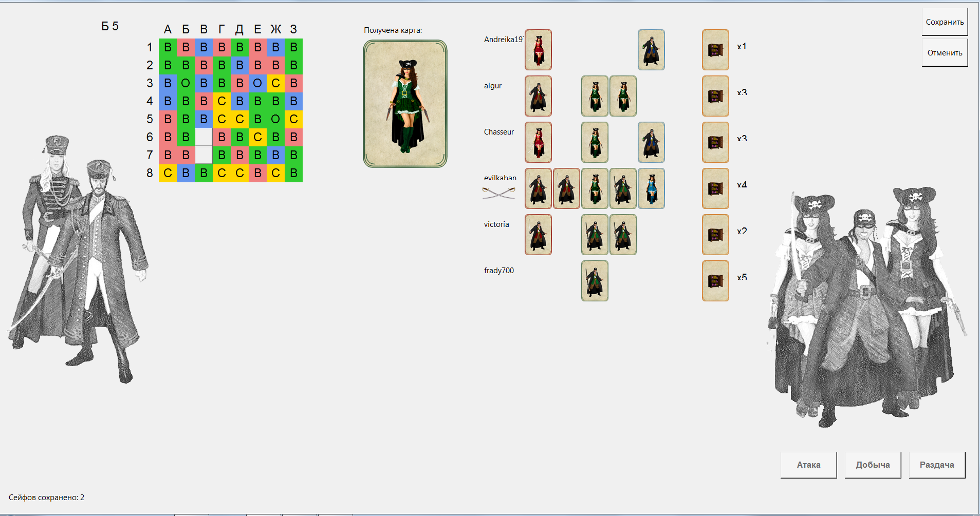Click yellow grid cell Е6 marked С

pos(257,137)
